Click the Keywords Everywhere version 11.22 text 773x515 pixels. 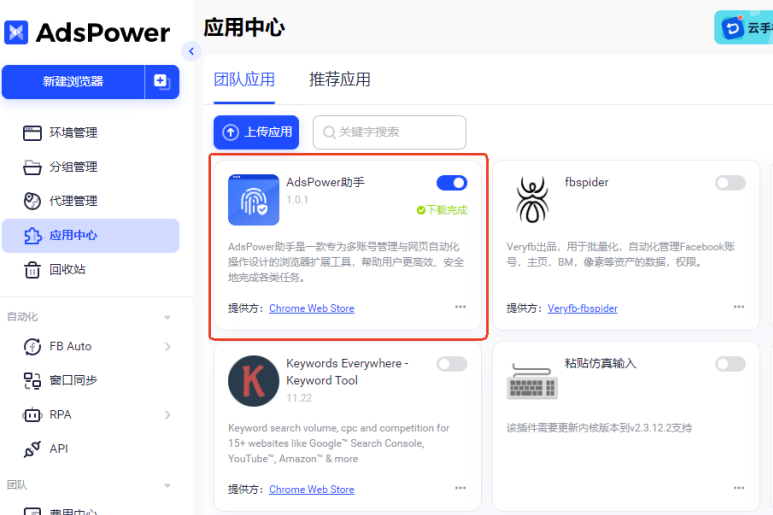click(x=299, y=398)
